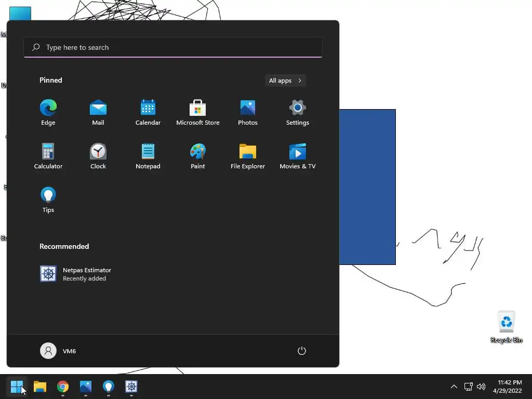Open Microsoft Store
The height and width of the screenshot is (399, 532).
coord(198,113)
